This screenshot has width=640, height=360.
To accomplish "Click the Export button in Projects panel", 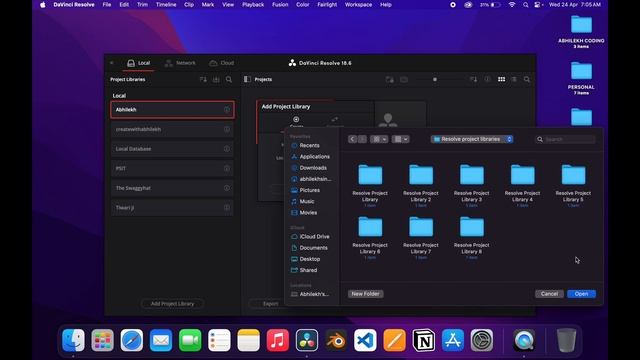I will (270, 304).
